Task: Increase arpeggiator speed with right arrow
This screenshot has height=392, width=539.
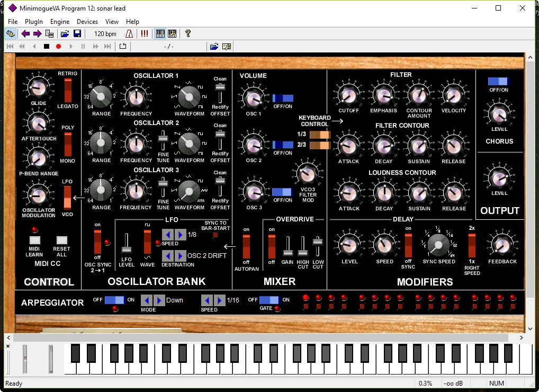Action: click(219, 300)
